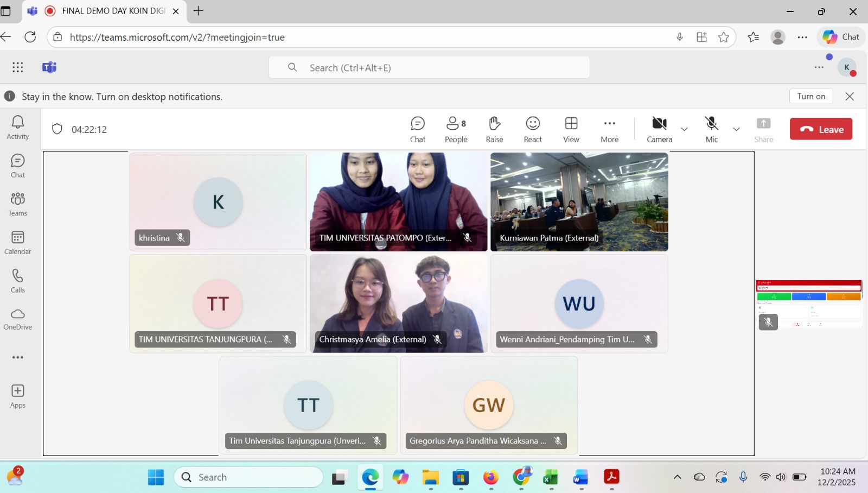Image resolution: width=868 pixels, height=493 pixels.
Task: Expand the Mic options arrow
Action: tap(736, 129)
